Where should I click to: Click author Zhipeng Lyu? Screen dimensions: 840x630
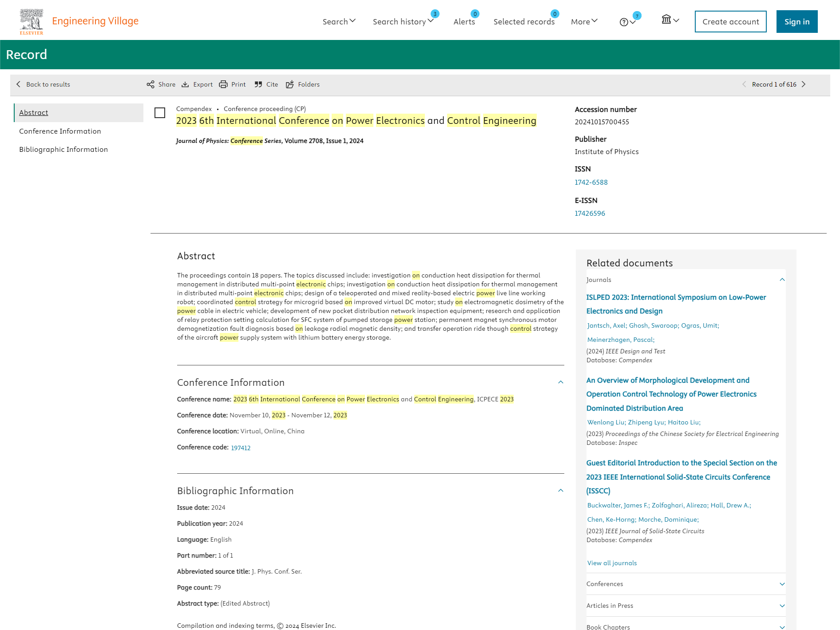[x=646, y=422]
